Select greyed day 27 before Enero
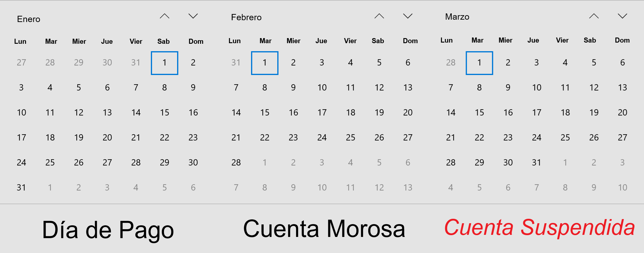This screenshot has height=253, width=644. 21,63
